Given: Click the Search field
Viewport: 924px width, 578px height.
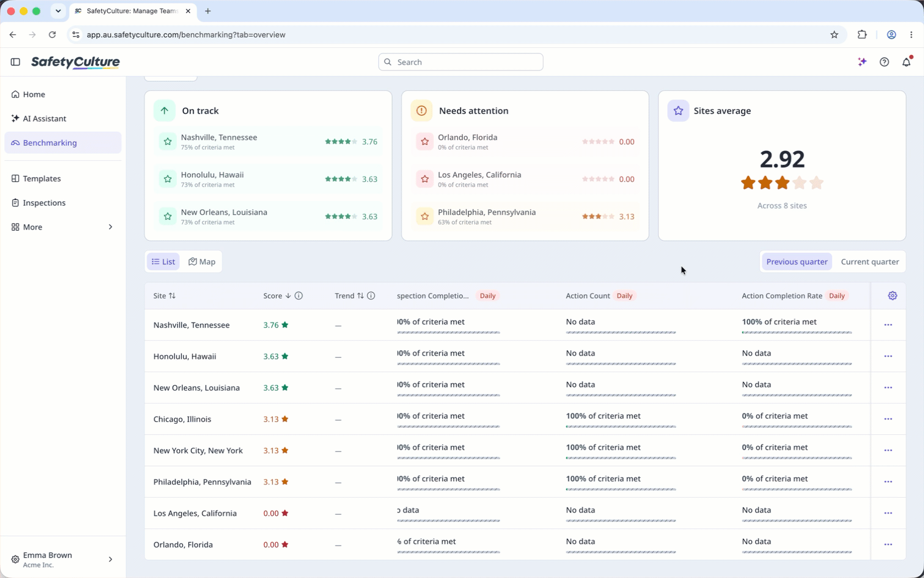Looking at the screenshot, I should (461, 62).
